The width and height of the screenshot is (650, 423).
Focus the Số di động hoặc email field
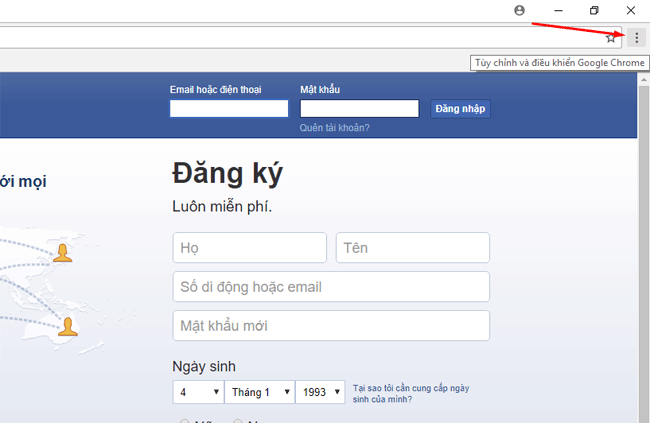tap(331, 287)
